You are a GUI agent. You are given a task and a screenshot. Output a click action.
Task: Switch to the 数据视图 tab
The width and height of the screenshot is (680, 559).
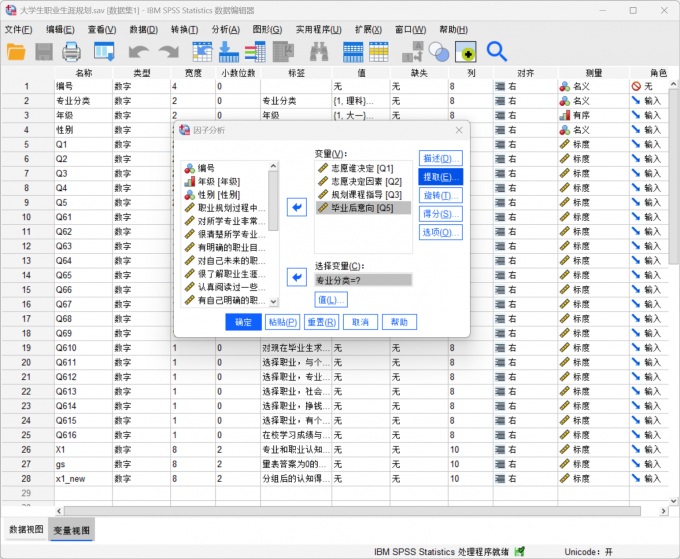click(x=26, y=530)
